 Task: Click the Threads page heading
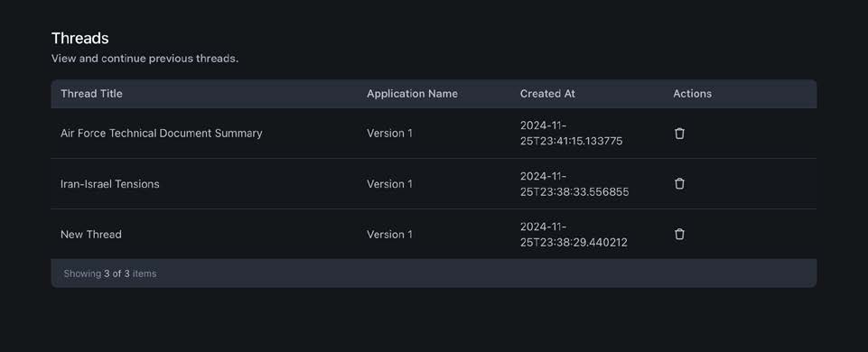click(x=79, y=38)
